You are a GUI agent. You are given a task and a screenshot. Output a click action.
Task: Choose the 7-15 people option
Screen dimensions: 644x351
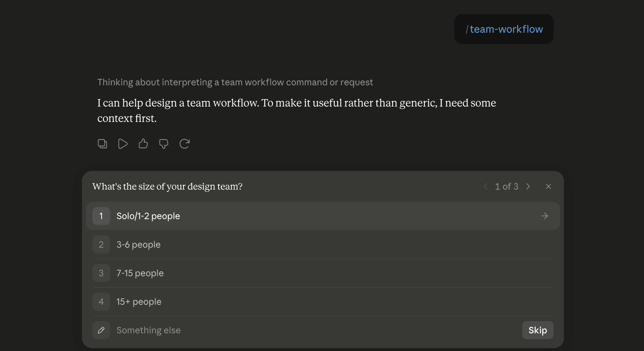pyautogui.click(x=323, y=273)
